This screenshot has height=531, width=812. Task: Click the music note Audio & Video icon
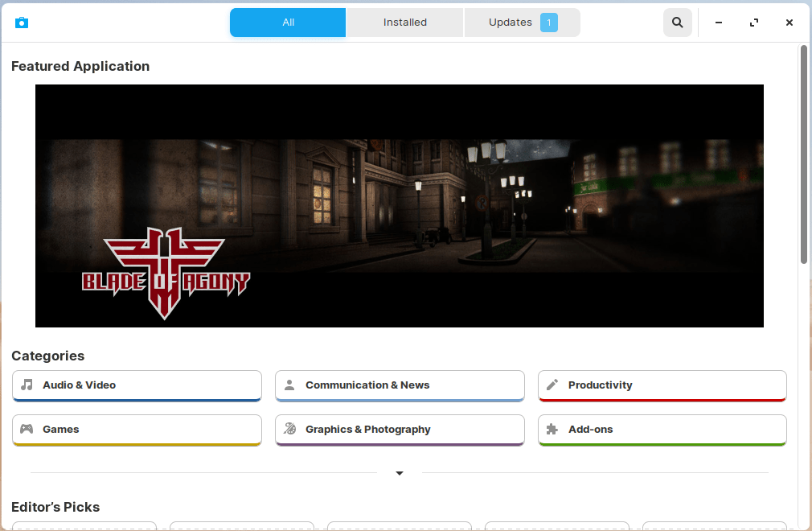coord(27,385)
